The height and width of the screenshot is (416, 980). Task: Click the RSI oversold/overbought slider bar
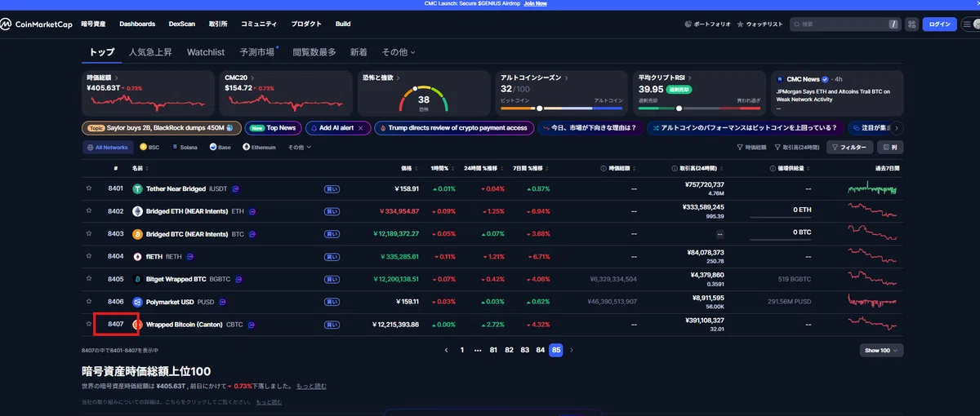(699, 108)
